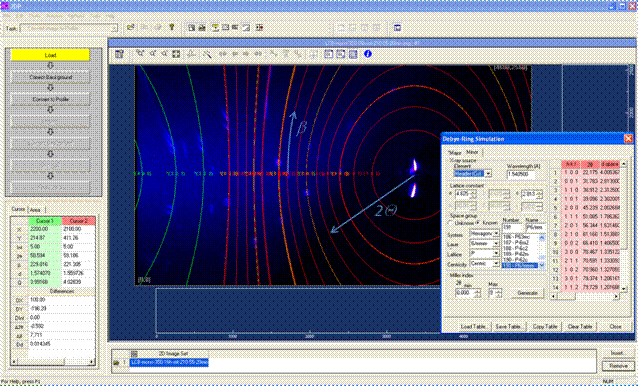Adjust lattice constant c stepper
The height and width of the screenshot is (386, 638).
(540, 194)
